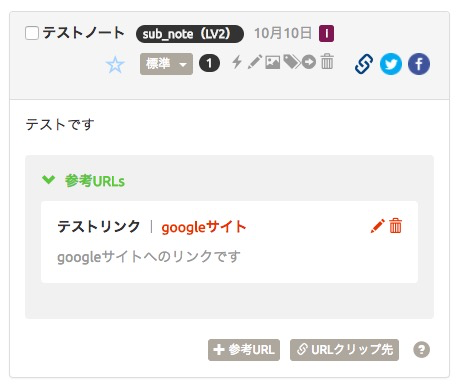Click the number 1 count badge
Viewport: 461px width, 390px height.
coord(209,63)
